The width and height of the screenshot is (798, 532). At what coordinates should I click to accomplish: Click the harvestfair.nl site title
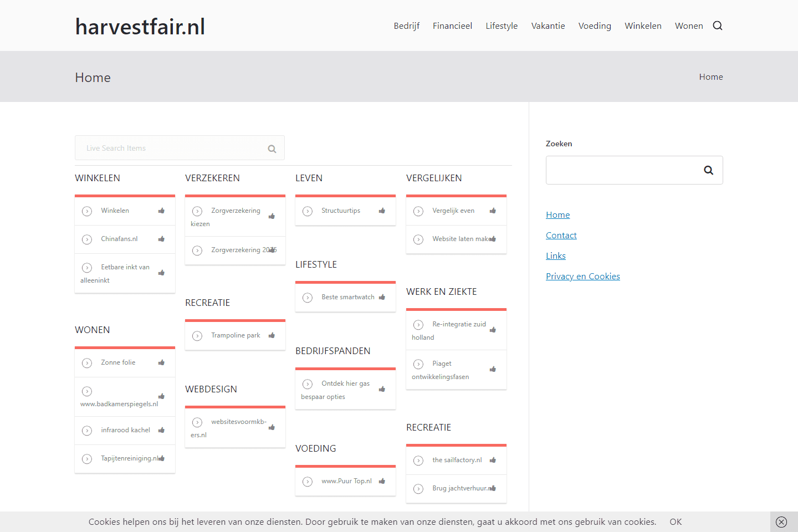pyautogui.click(x=140, y=27)
